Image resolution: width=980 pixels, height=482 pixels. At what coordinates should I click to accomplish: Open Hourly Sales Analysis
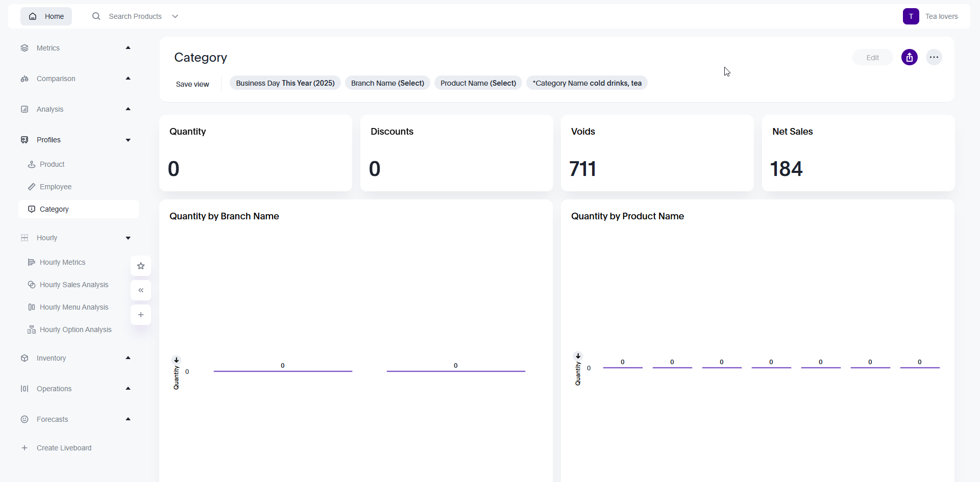pyautogui.click(x=74, y=284)
